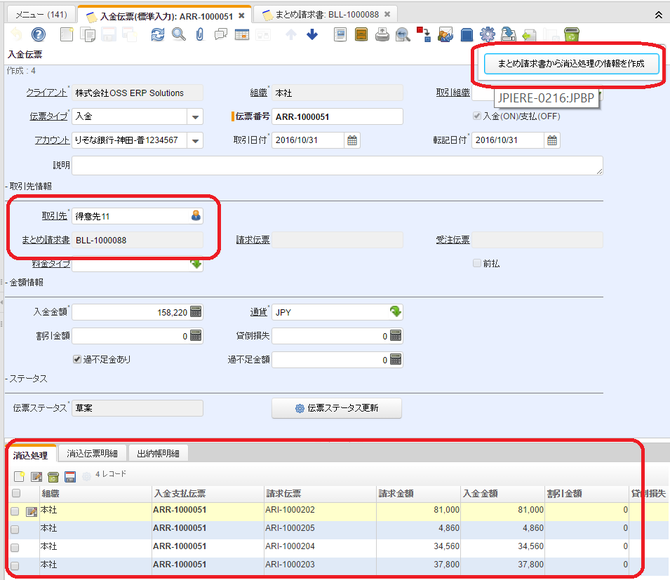Toggle grid view from the main toolbar
This screenshot has height=580, width=670.
tap(242, 35)
